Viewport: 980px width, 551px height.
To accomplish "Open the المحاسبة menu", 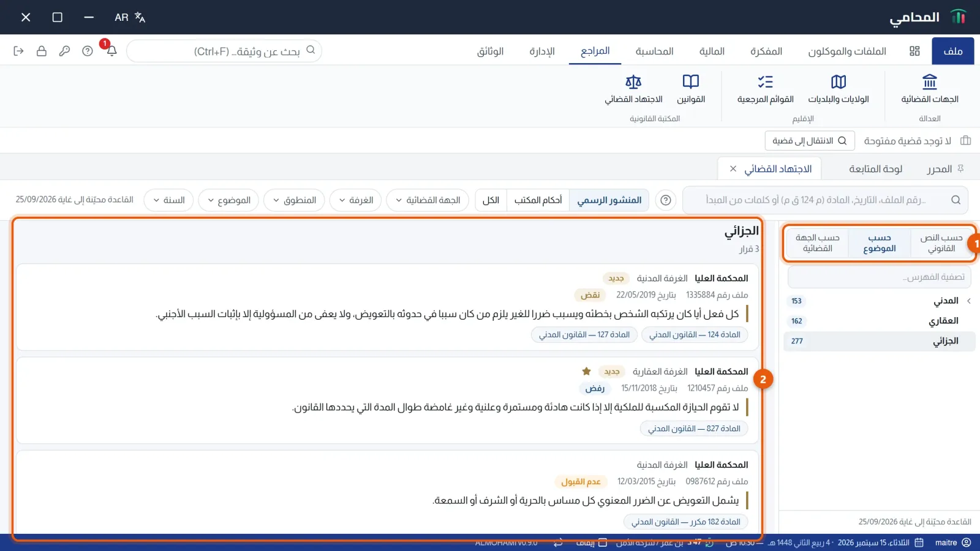I will [x=654, y=51].
